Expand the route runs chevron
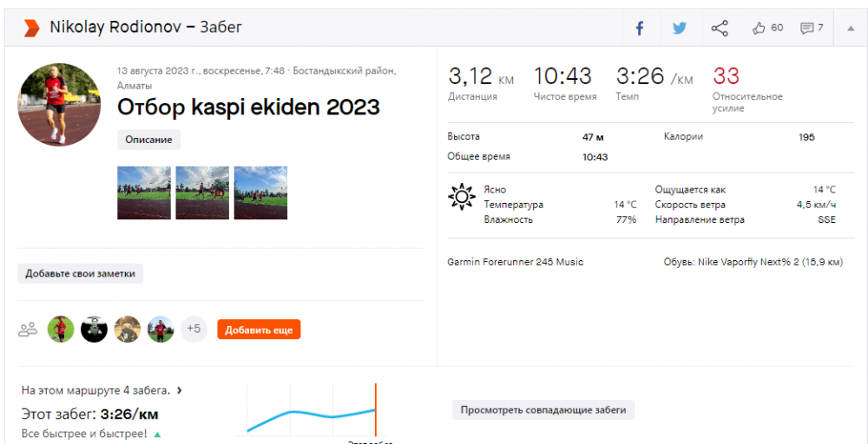The image size is (868, 444). 180,391
